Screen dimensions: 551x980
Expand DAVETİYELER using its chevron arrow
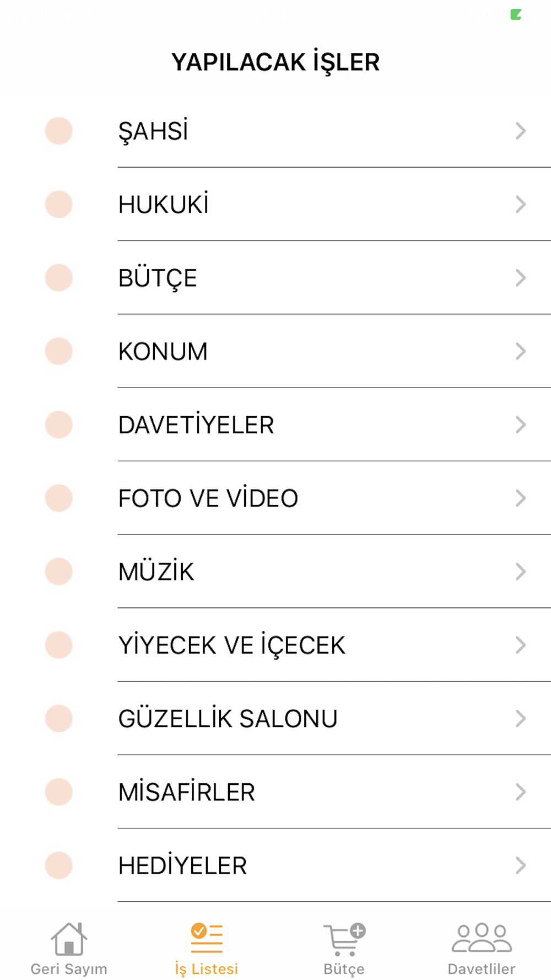[521, 424]
